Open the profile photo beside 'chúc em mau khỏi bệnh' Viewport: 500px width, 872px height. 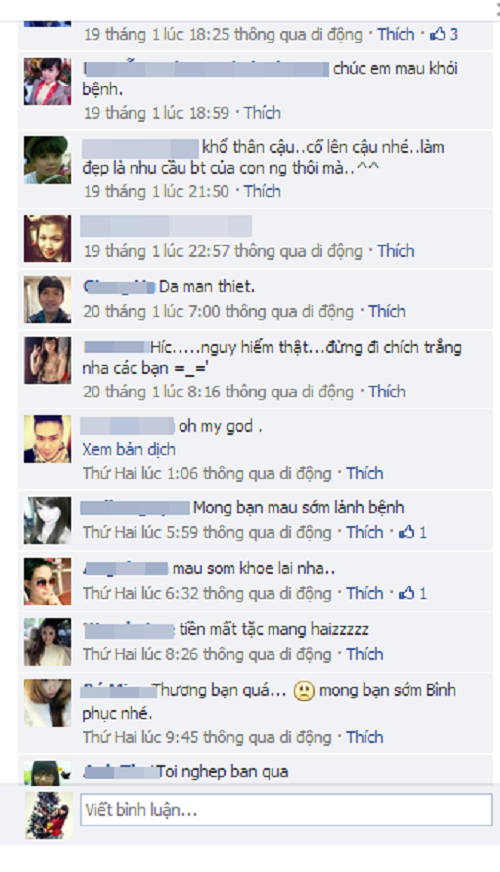pyautogui.click(x=47, y=81)
